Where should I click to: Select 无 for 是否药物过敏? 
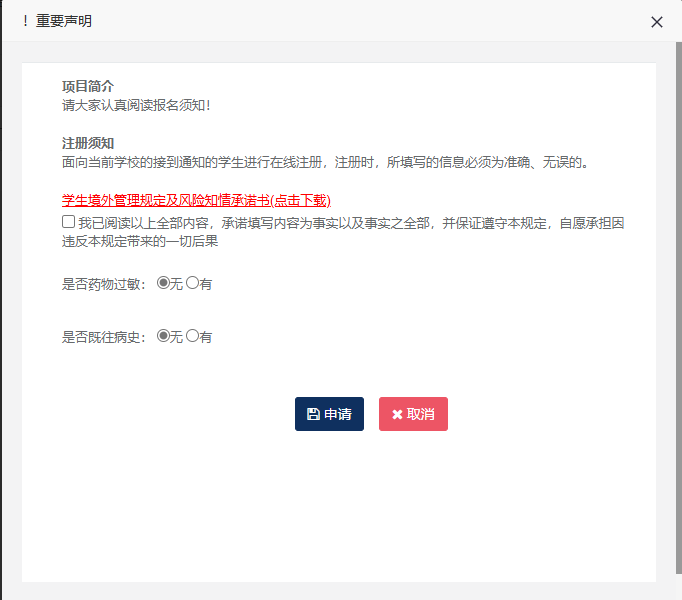pyautogui.click(x=163, y=283)
